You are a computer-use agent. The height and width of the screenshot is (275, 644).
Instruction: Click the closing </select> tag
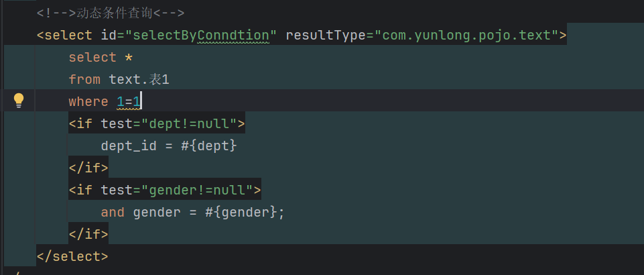coord(72,257)
